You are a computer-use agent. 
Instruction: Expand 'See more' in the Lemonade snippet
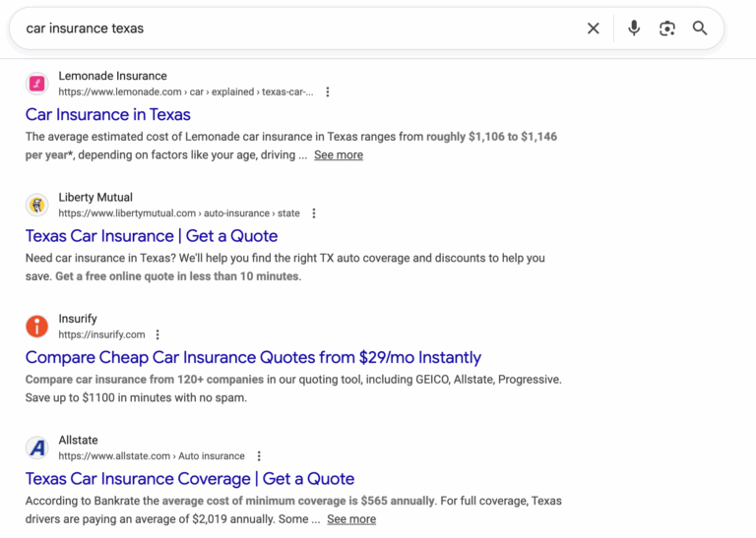point(339,155)
